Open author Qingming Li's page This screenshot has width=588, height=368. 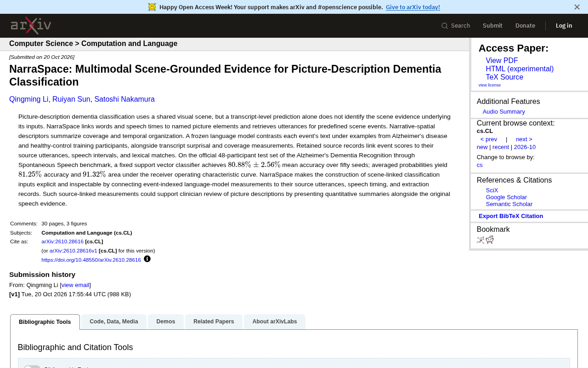point(28,99)
